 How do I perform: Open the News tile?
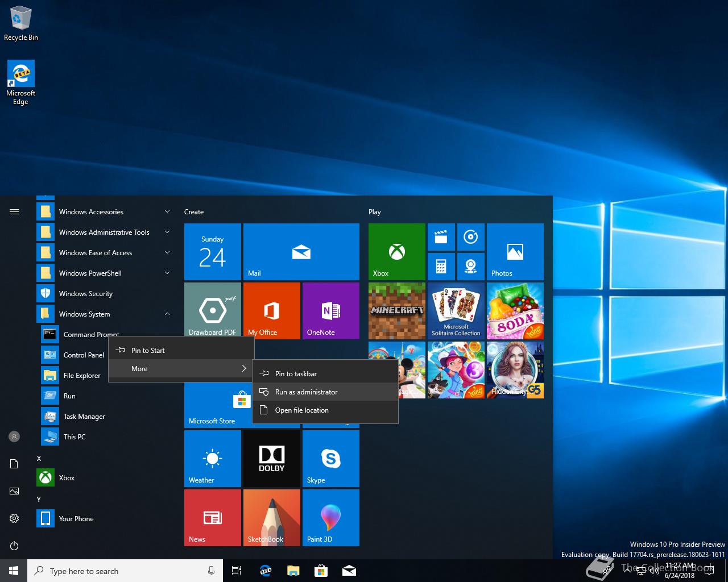pos(213,518)
